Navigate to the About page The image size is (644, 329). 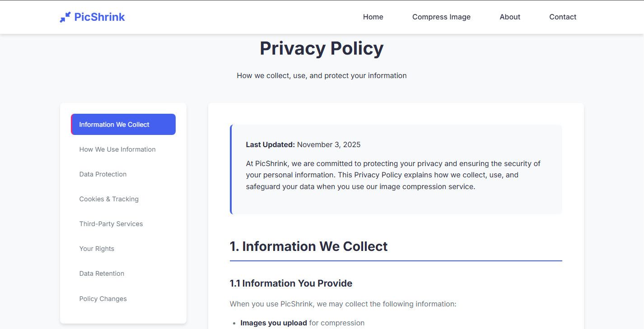510,17
